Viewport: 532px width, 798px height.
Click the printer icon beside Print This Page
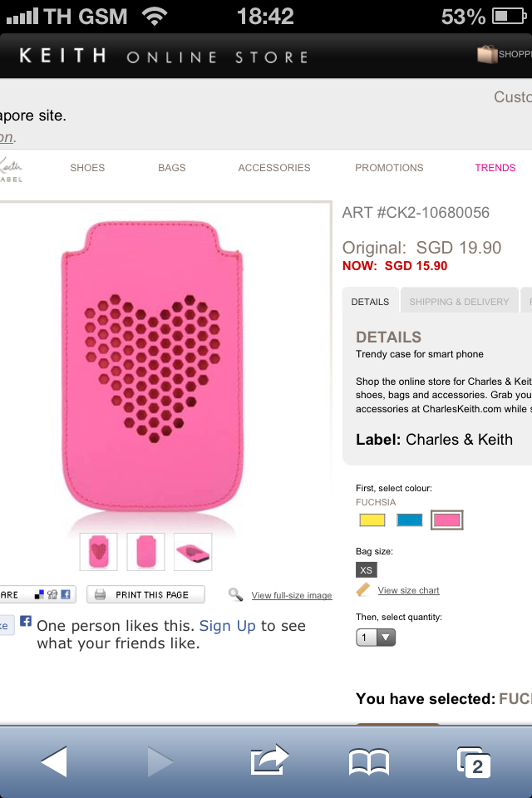pos(100,595)
